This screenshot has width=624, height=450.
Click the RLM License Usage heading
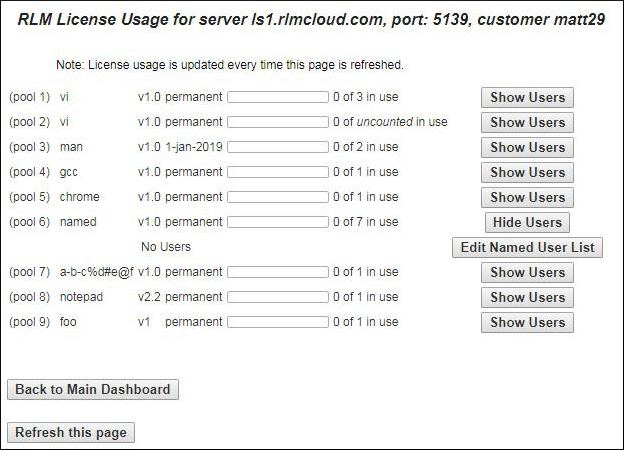311,19
